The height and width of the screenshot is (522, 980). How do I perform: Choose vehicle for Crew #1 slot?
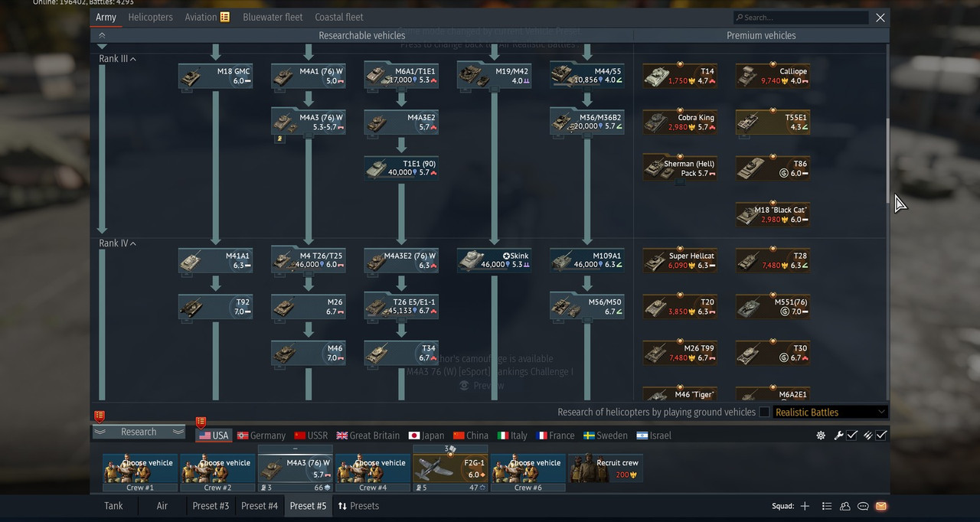pos(140,473)
